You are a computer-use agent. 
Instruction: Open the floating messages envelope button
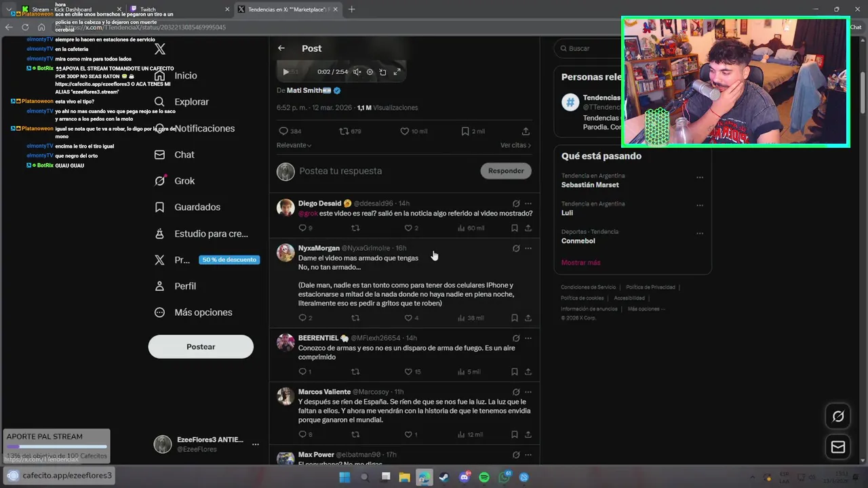[x=838, y=447]
